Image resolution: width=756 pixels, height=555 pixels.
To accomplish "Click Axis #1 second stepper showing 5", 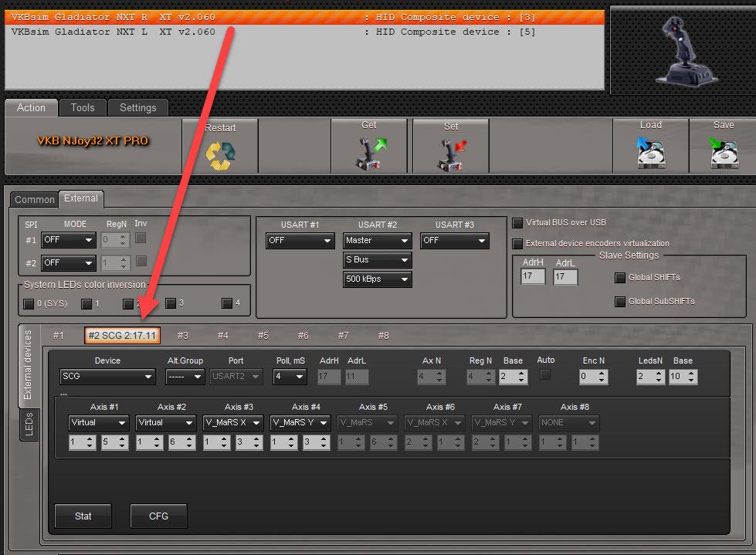I will (115, 442).
